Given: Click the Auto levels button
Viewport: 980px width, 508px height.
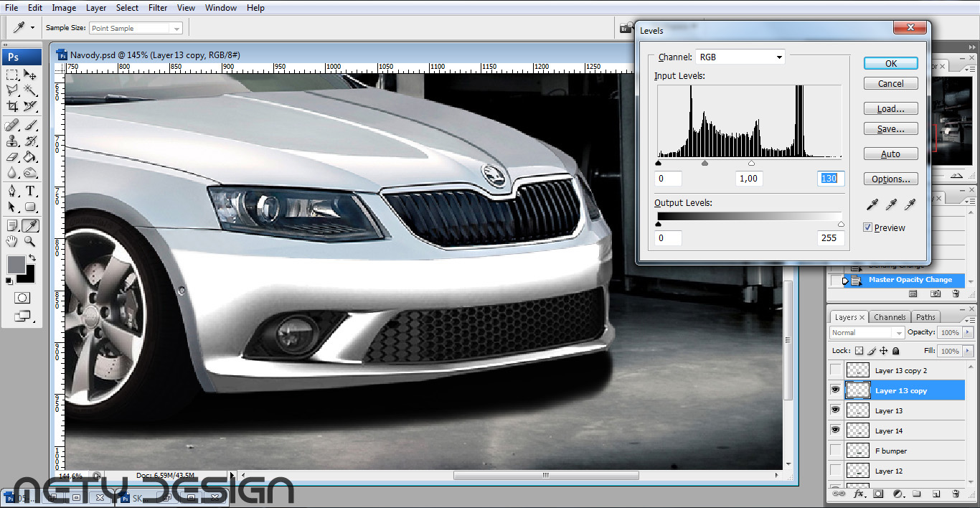Looking at the screenshot, I should point(891,154).
